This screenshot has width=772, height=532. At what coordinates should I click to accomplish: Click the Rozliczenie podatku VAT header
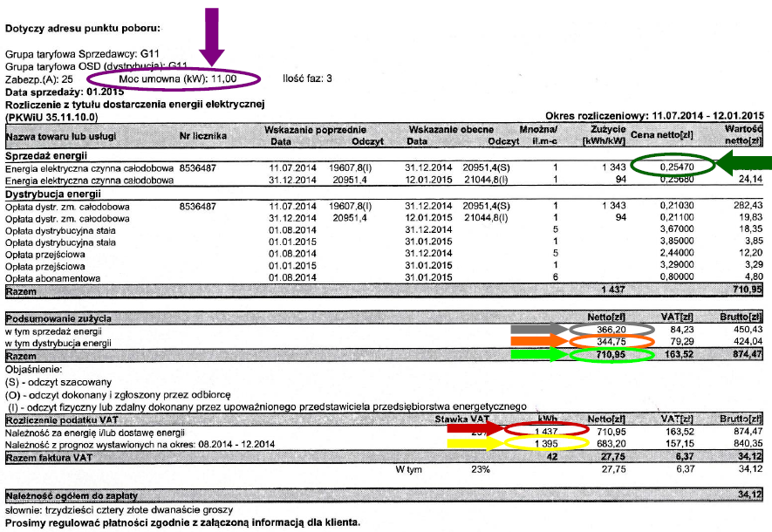[x=62, y=419]
